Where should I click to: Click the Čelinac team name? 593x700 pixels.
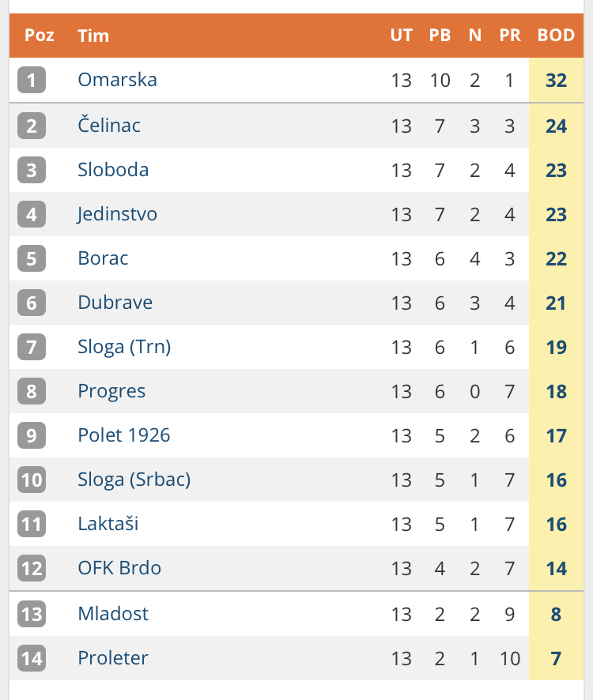[x=109, y=126]
